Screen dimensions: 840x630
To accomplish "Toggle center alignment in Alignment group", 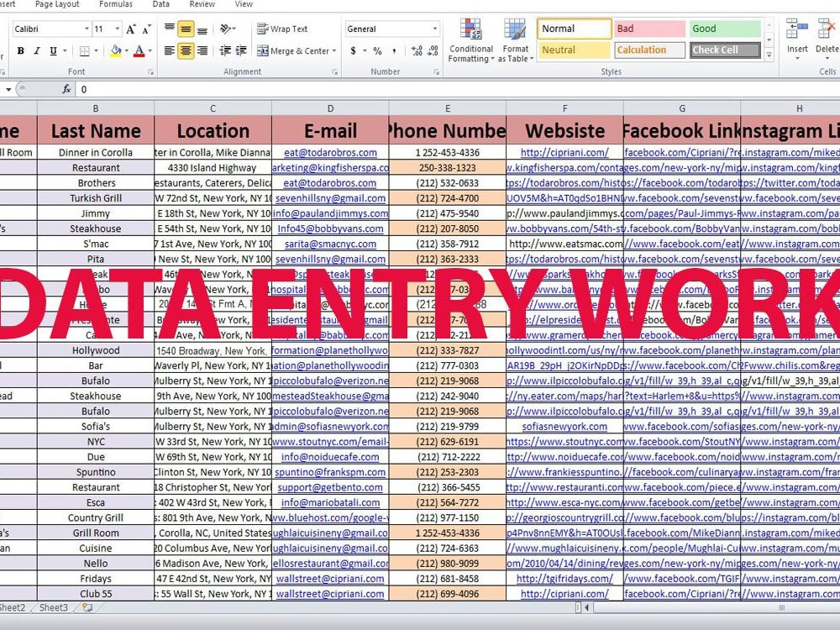I will (185, 51).
